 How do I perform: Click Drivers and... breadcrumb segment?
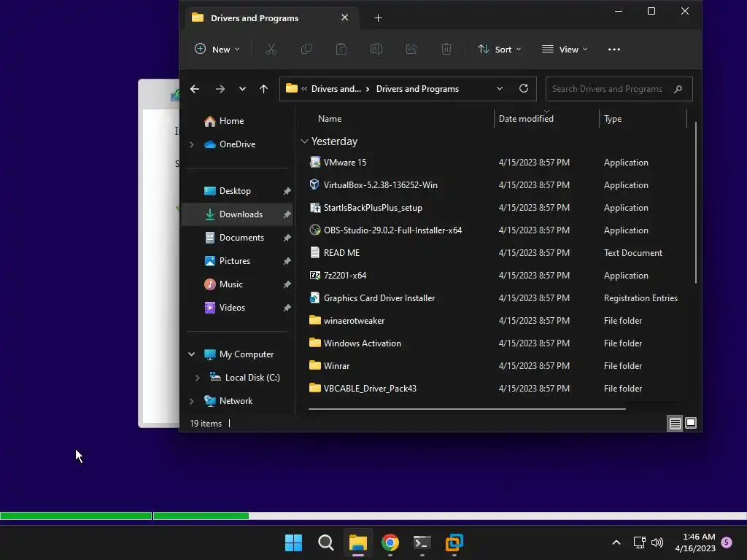[x=336, y=89]
